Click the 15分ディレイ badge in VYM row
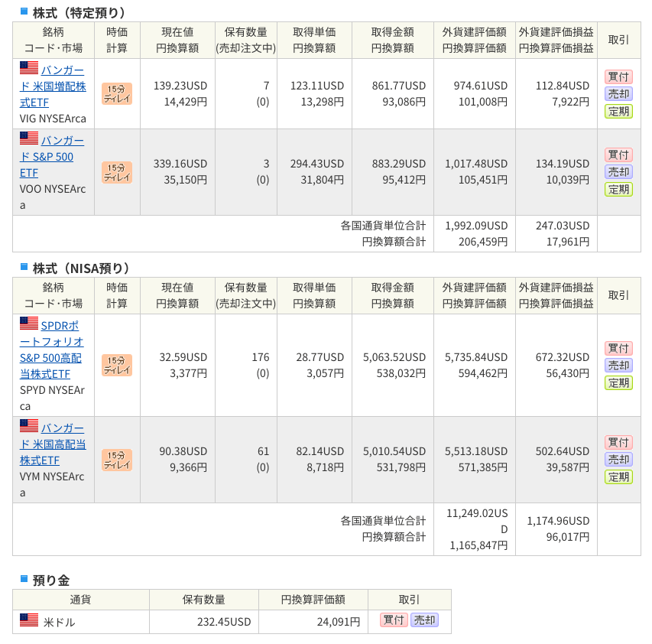 117,460
